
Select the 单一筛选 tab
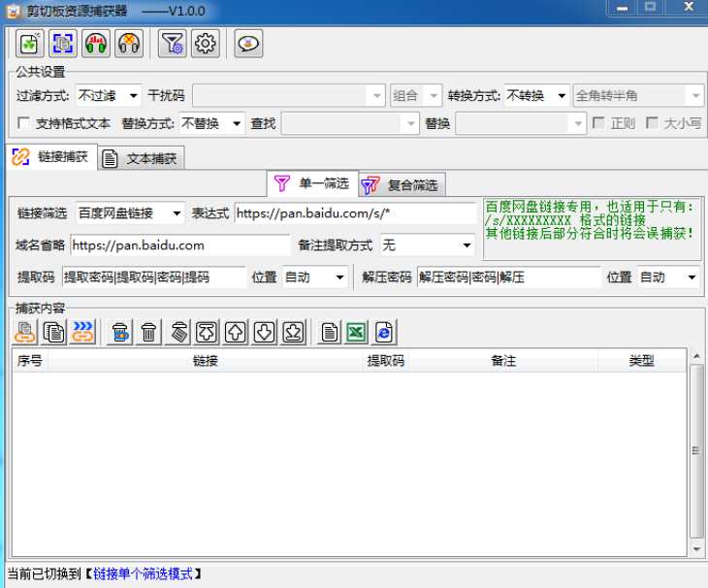coord(312,183)
